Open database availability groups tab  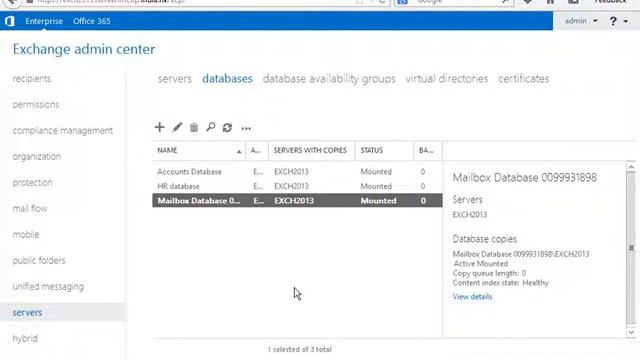point(329,79)
